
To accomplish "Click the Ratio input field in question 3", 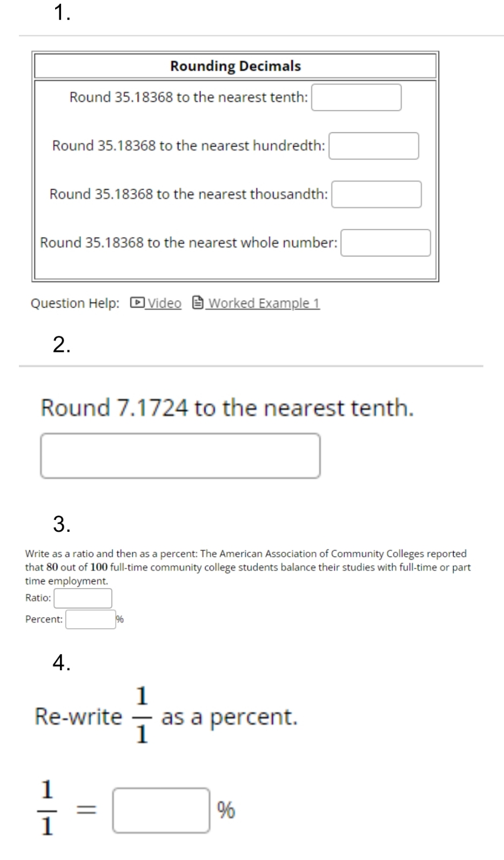I will (82, 597).
